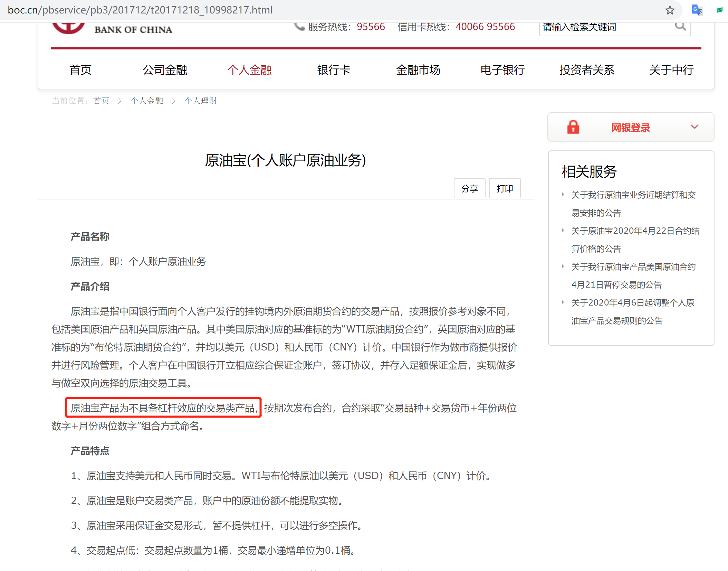The width and height of the screenshot is (728, 571).
Task: Go to 个人理财 in breadcrumb
Action: (201, 101)
